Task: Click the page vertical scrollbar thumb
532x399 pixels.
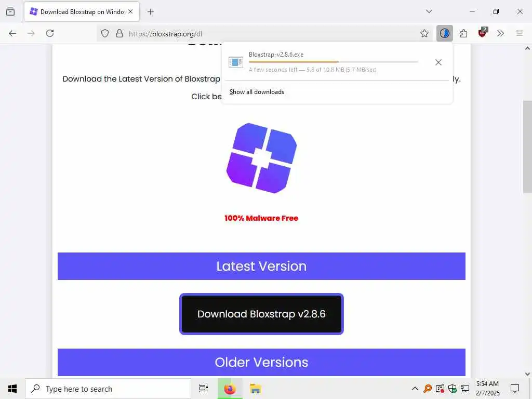Action: coord(527,147)
